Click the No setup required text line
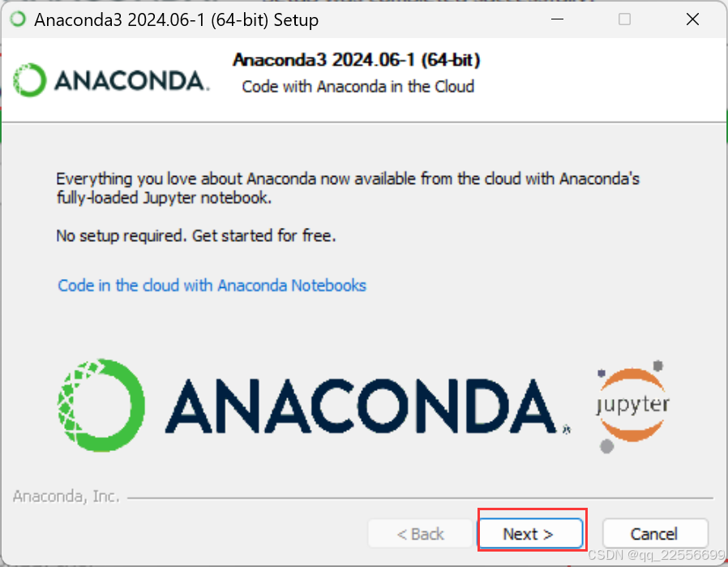Image resolution: width=728 pixels, height=567 pixels. 195,235
